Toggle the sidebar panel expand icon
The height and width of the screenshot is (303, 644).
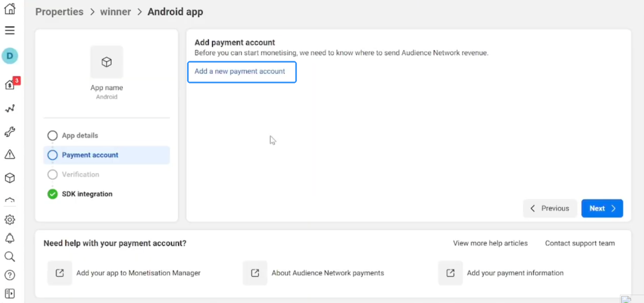[x=10, y=293]
